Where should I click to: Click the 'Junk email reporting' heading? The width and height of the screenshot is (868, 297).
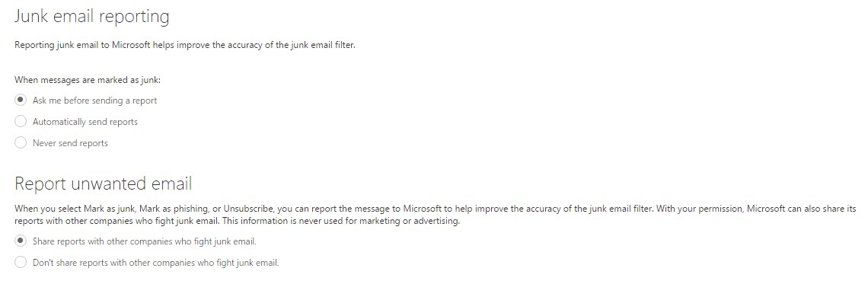point(92,17)
